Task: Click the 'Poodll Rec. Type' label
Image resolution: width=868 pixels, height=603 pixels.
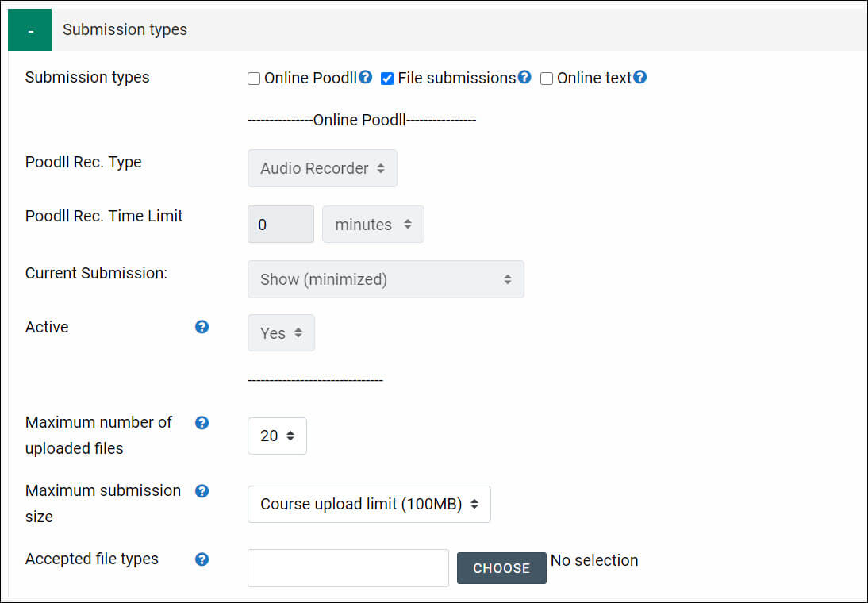Action: tap(83, 162)
